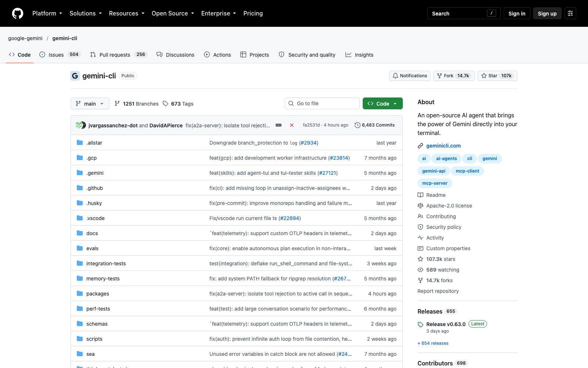Open the GitHub home logo
The image size is (588, 368).
(x=18, y=13)
